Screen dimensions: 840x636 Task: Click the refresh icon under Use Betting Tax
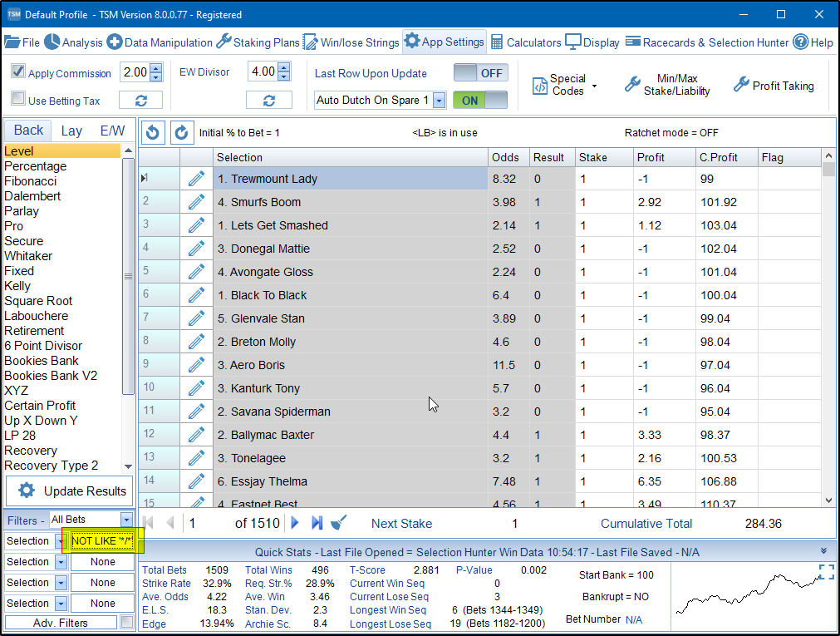coord(140,101)
